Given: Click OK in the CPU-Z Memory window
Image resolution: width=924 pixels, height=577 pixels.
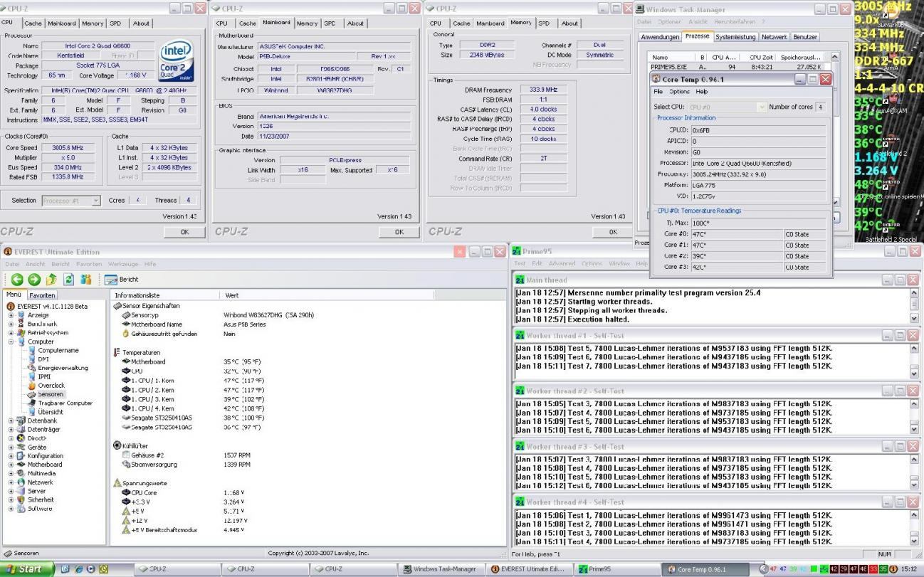Looking at the screenshot, I should coord(612,232).
